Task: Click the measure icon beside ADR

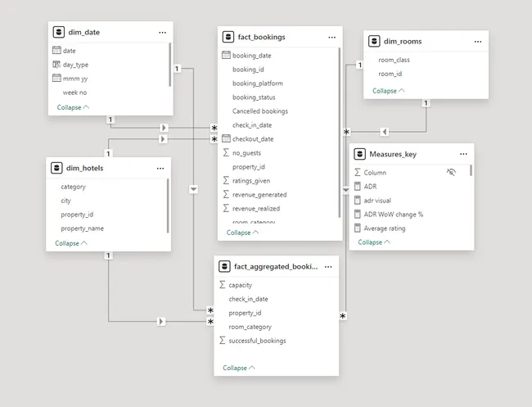Action: pos(358,187)
